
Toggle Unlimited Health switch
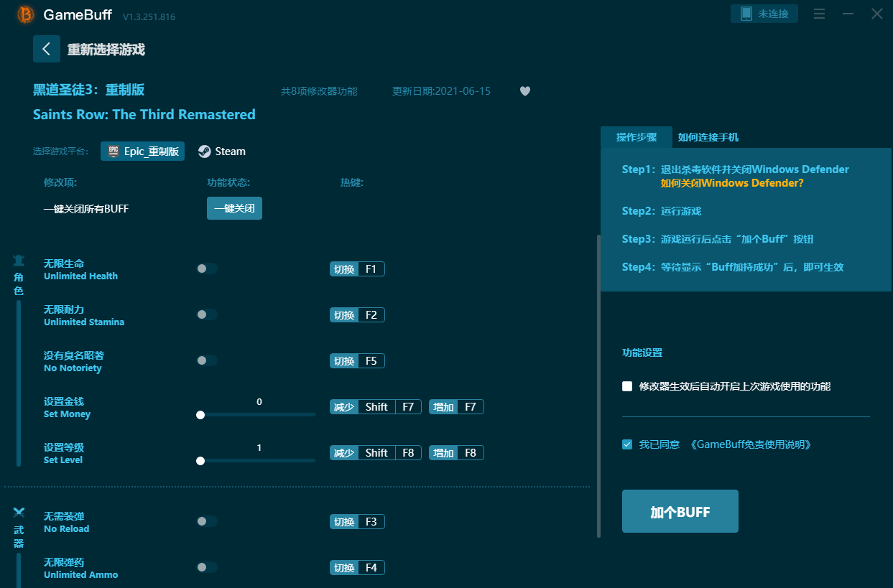[207, 269]
